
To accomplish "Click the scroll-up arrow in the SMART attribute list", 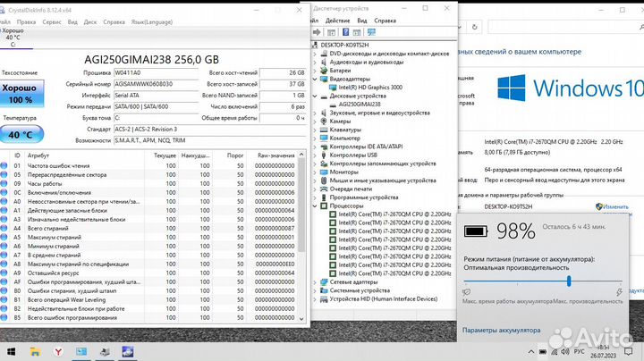I will click(301, 155).
